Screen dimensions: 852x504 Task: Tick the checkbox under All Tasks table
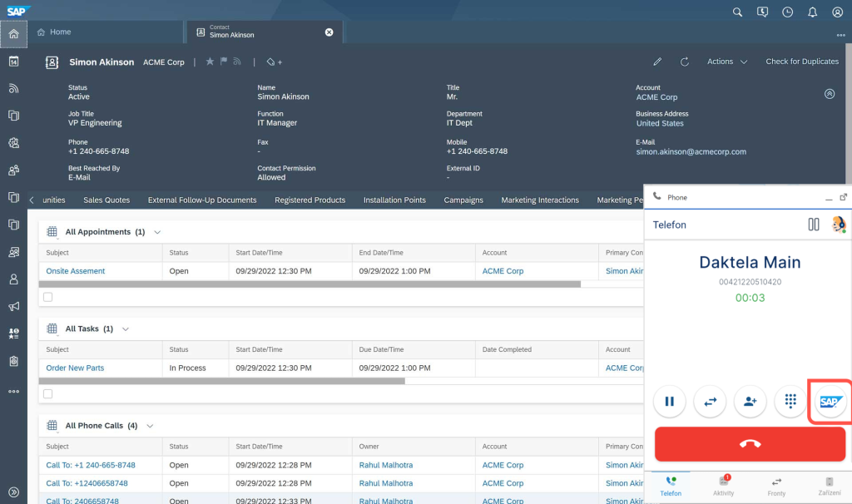tap(47, 393)
